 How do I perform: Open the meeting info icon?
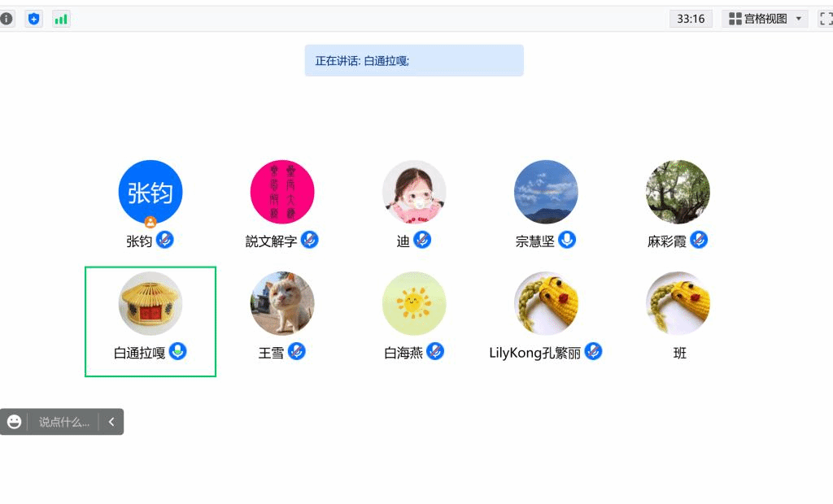click(x=7, y=19)
